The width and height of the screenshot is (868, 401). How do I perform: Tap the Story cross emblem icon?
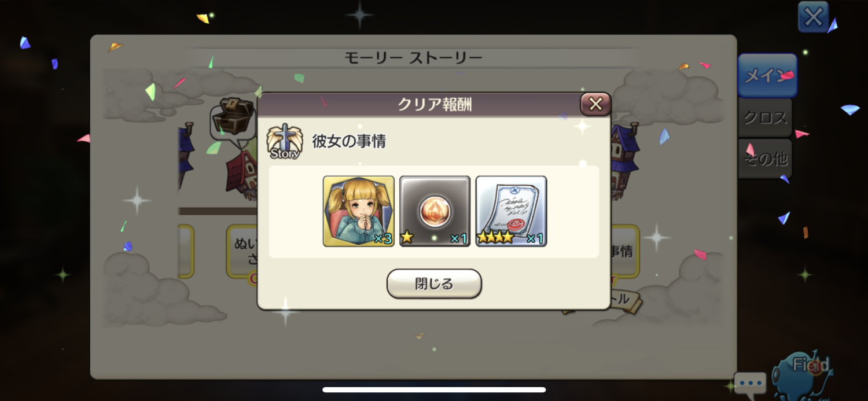point(284,141)
